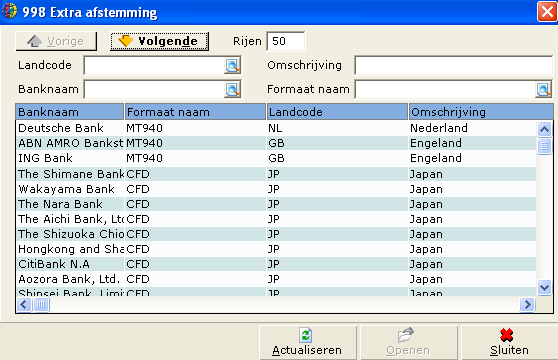Click the horizontal scrollbar thumb
558x360 pixels.
(41, 305)
